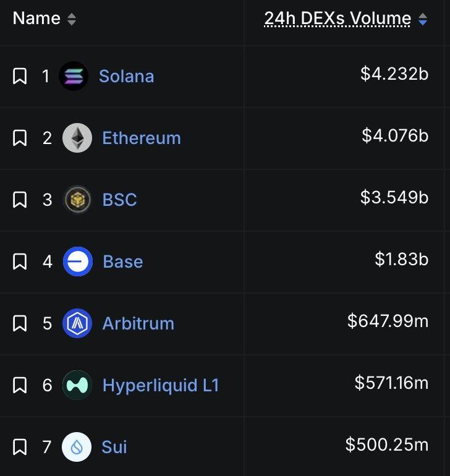The image size is (450, 476).
Task: Sort table by Name column arrows
Action: click(x=72, y=19)
